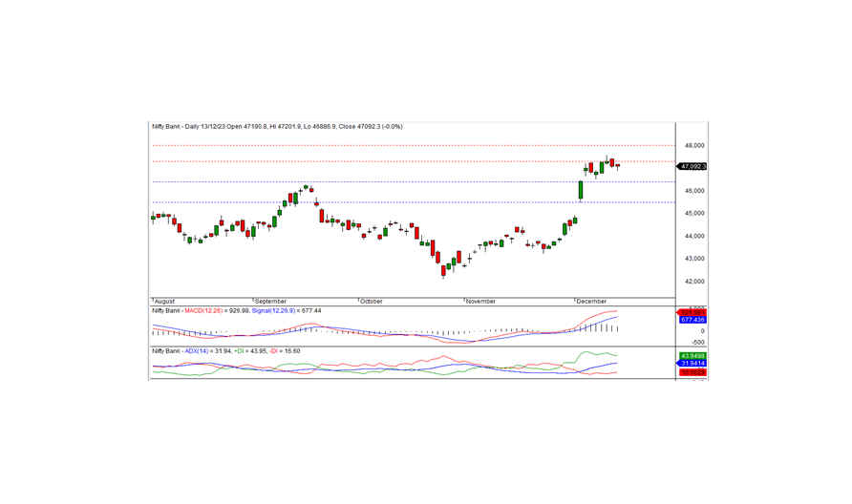Click the 47,092.3 current price tag
This screenshot has width=852, height=504.
692,166
